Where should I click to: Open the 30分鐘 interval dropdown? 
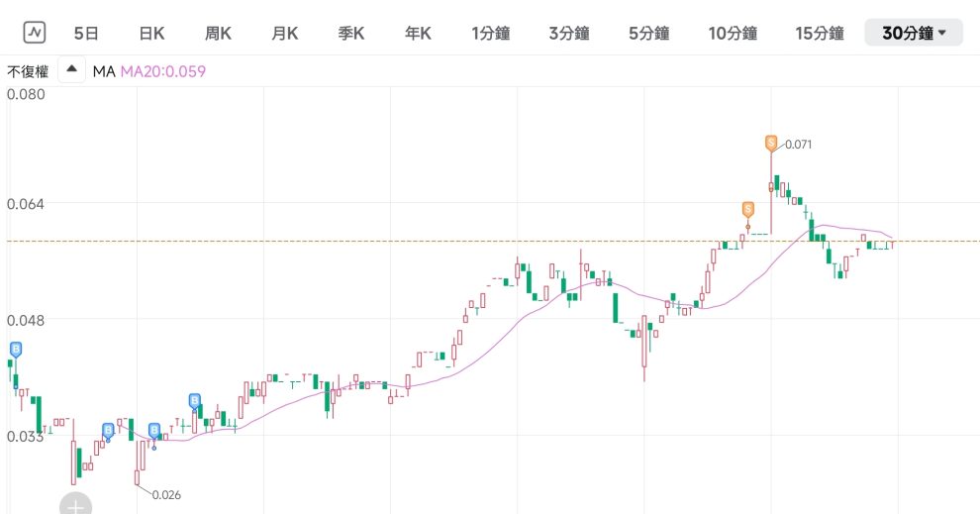(913, 33)
